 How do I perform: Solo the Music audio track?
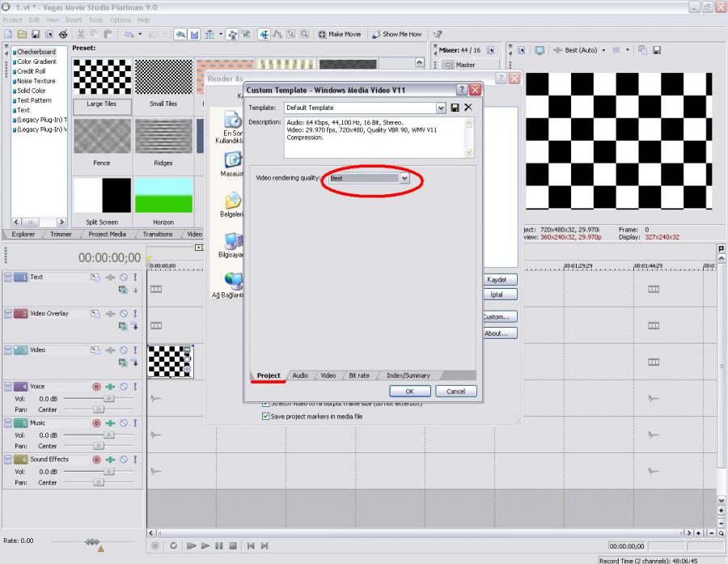(135, 423)
